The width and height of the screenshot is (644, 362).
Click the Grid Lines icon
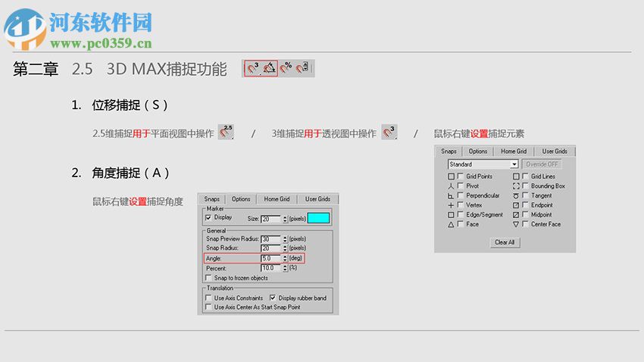[x=516, y=176]
